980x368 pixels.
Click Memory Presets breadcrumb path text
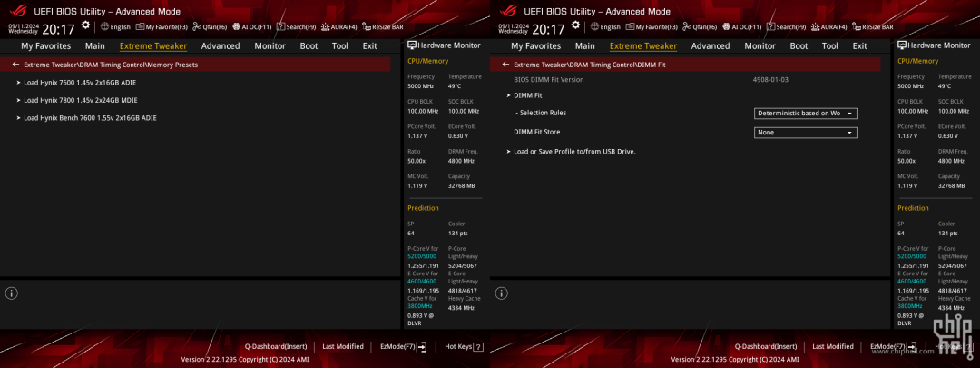point(112,65)
